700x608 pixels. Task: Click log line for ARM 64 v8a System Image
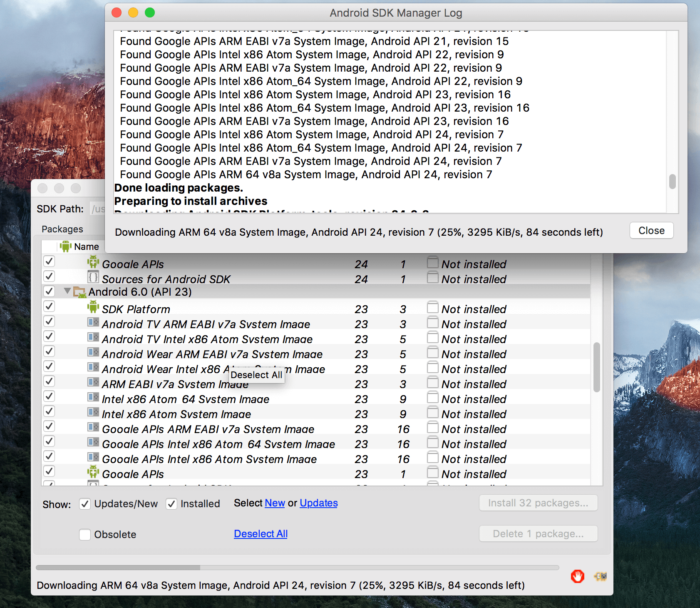click(x=306, y=174)
